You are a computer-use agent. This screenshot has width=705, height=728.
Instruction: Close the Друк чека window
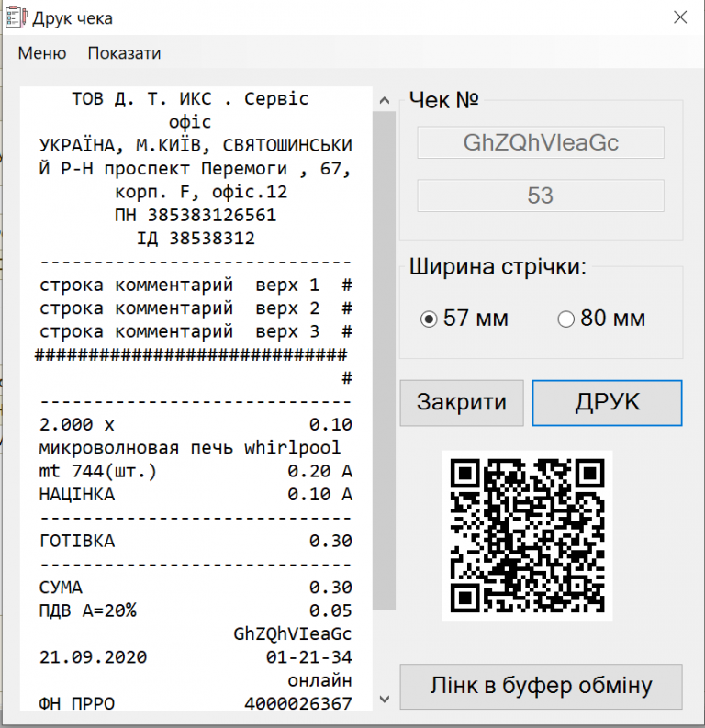(680, 17)
